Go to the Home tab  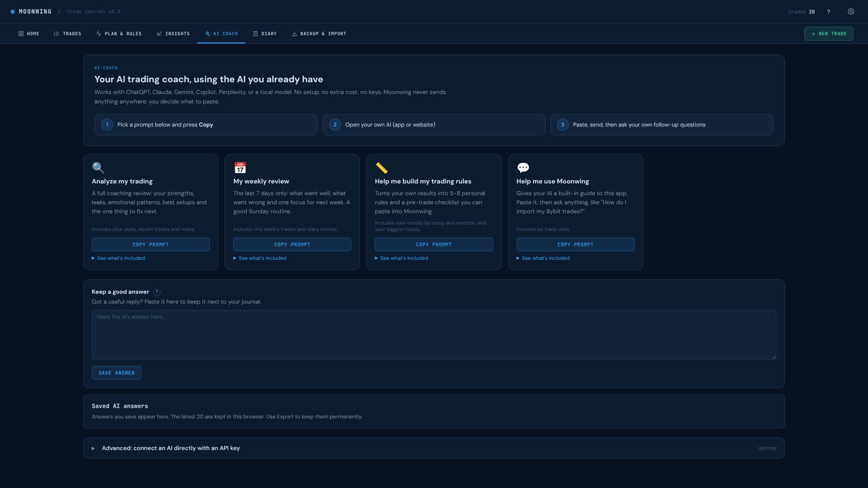click(29, 34)
